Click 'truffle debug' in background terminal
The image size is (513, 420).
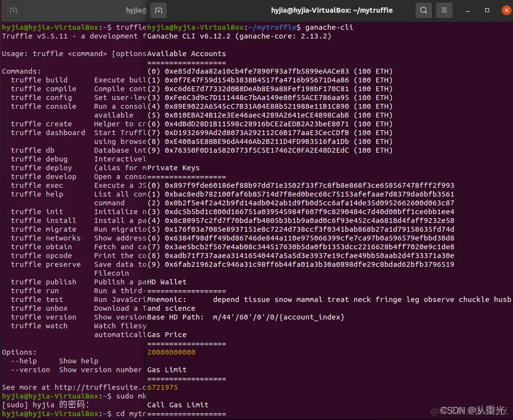(x=39, y=159)
